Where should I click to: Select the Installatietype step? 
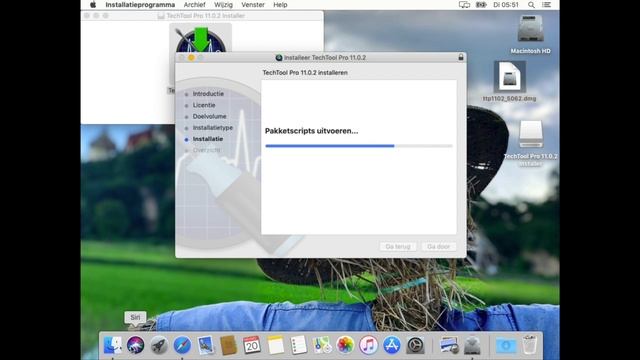[213, 128]
